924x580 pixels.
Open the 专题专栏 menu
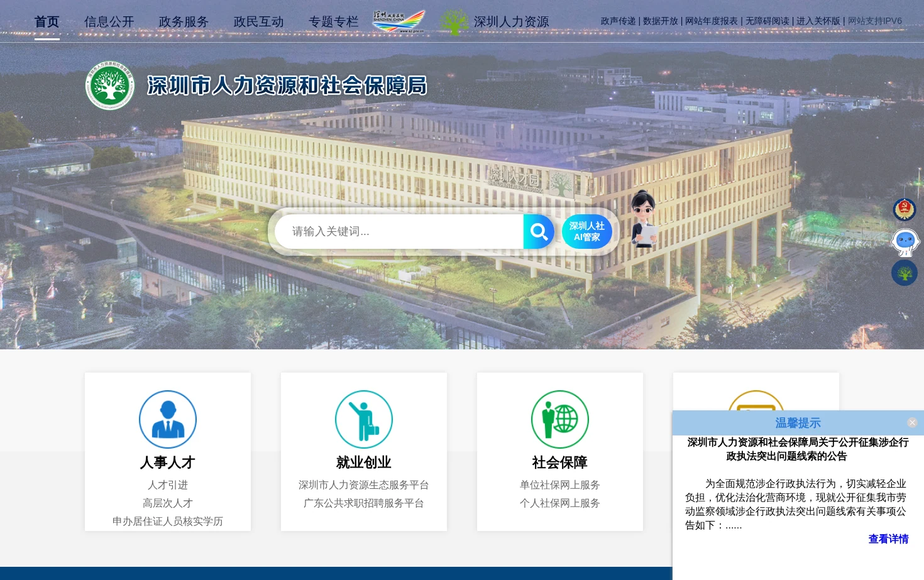click(333, 22)
